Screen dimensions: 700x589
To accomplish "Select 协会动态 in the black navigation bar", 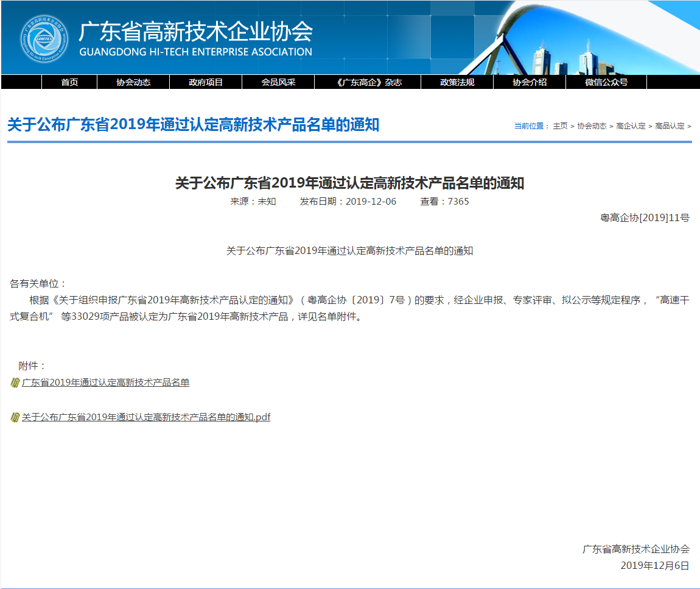I will pos(133,82).
